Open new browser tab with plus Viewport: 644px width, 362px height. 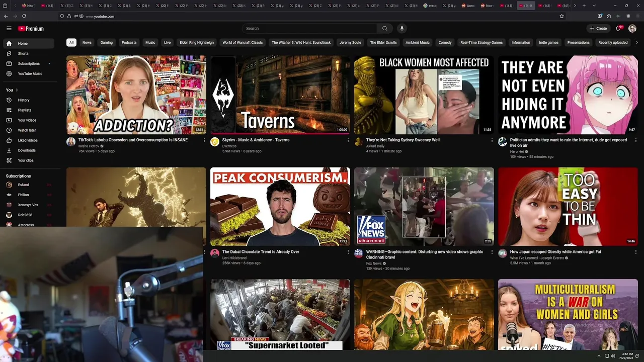(584, 6)
